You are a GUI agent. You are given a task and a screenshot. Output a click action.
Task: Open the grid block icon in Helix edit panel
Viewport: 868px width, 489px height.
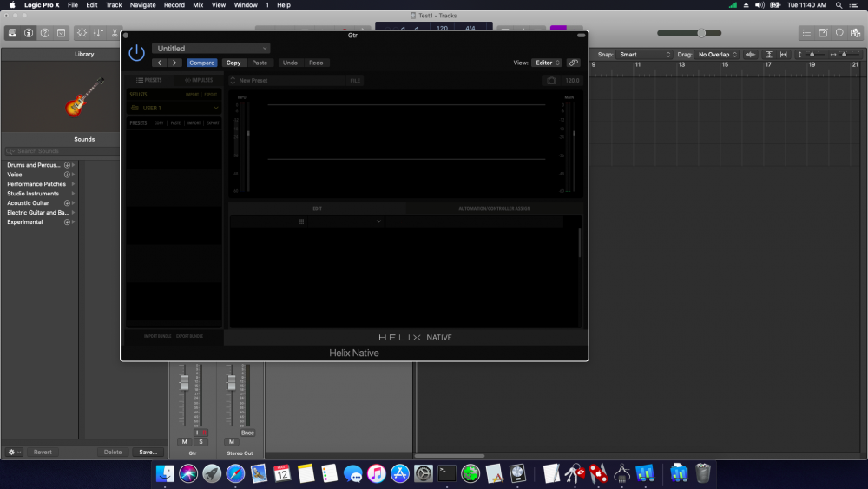(301, 221)
